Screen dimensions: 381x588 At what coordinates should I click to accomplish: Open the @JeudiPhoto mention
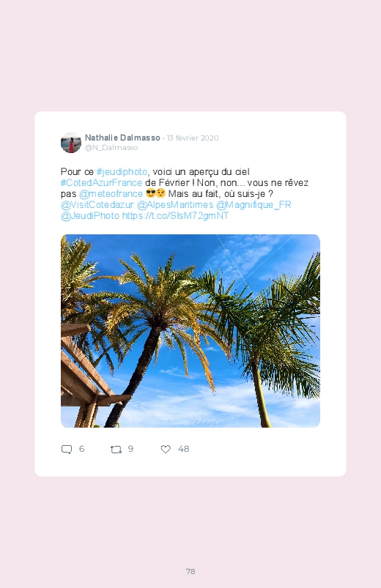coord(90,215)
